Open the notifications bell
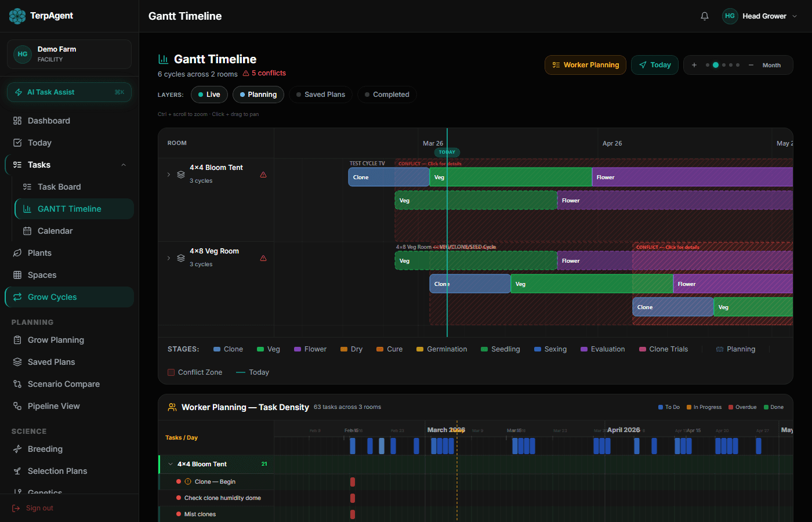Image resolution: width=812 pixels, height=522 pixels. pos(705,16)
